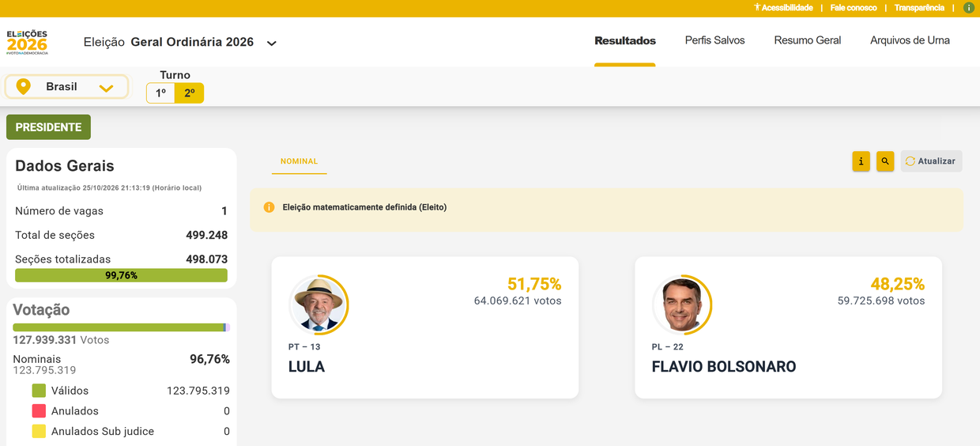Click the Última atualização timestamp
The image size is (980, 446).
109,188
